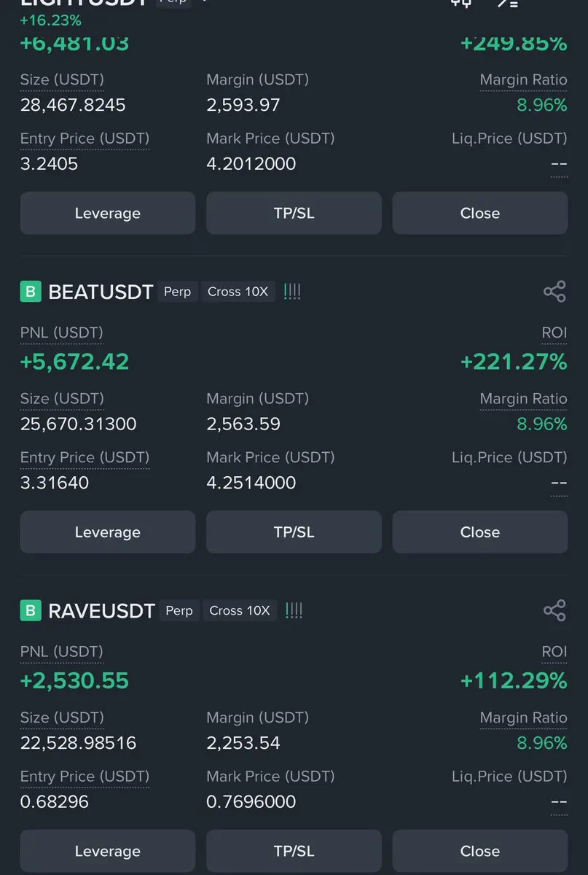Set TP/SL for RAVEUSDT position
Image resolution: width=588 pixels, height=875 pixels.
[x=294, y=851]
